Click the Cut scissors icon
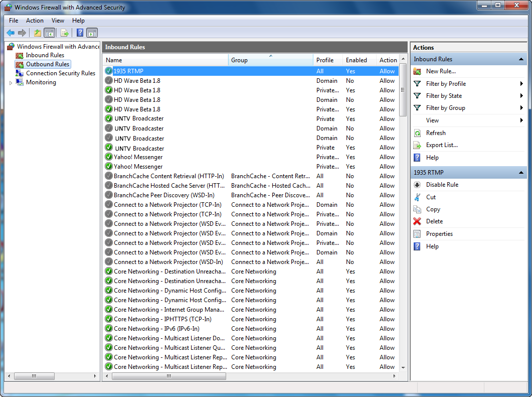 tap(417, 197)
